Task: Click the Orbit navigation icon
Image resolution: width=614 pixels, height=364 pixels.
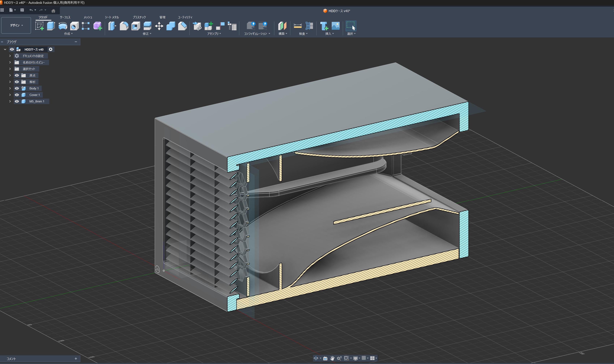Action: click(x=316, y=358)
